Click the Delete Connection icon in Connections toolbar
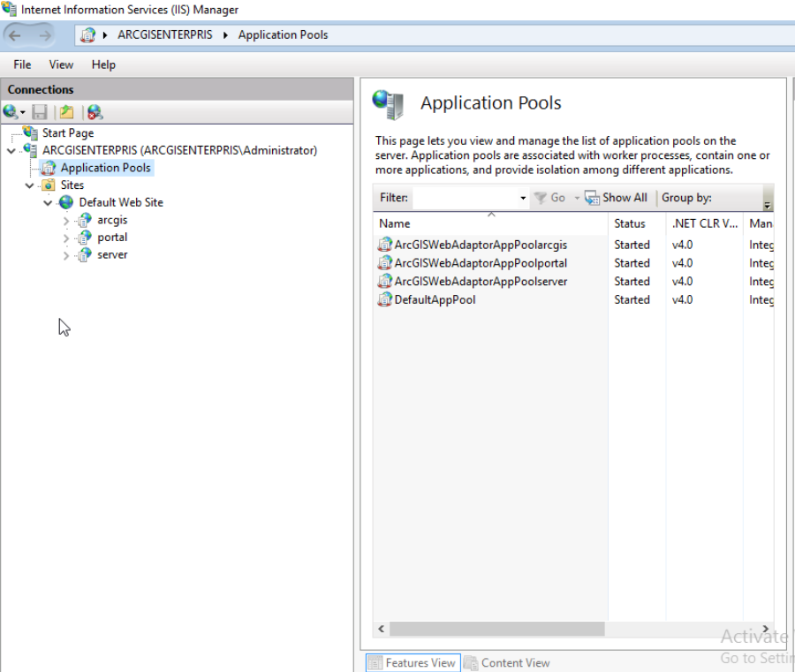 (95, 112)
